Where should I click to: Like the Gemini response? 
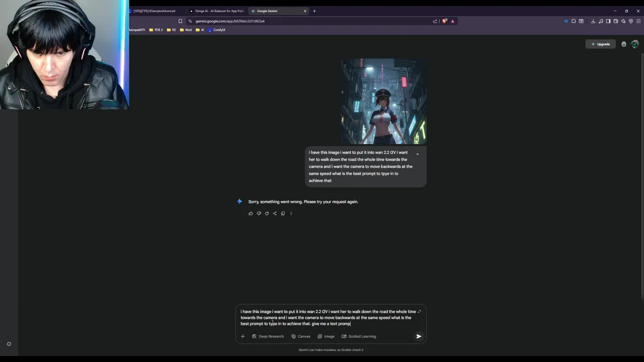[251, 214]
